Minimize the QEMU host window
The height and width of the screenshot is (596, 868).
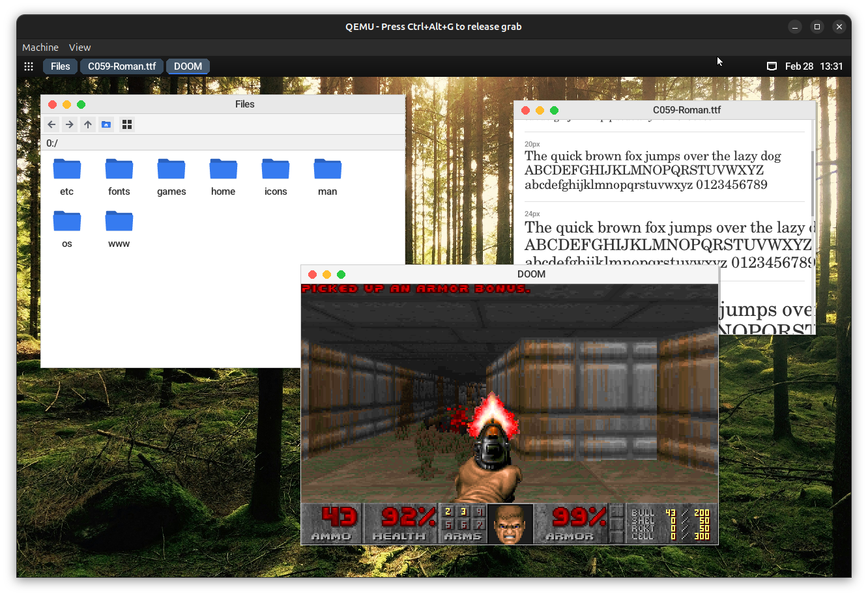coord(795,27)
